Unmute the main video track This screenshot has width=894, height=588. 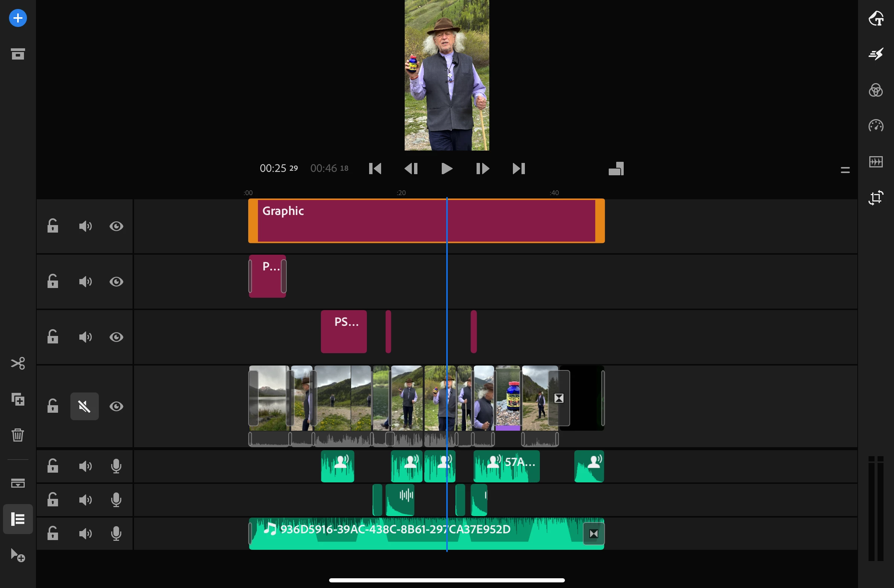[x=85, y=406]
